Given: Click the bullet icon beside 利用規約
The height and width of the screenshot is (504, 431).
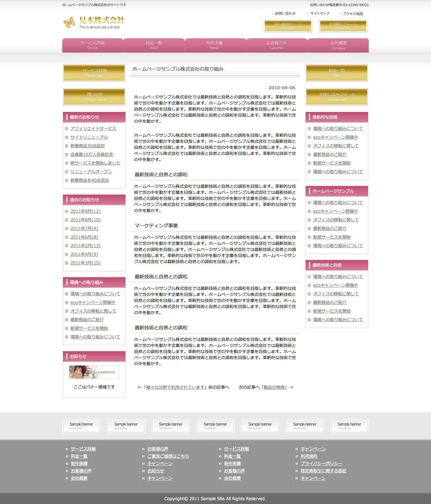Looking at the screenshot, I should pyautogui.click(x=297, y=456).
